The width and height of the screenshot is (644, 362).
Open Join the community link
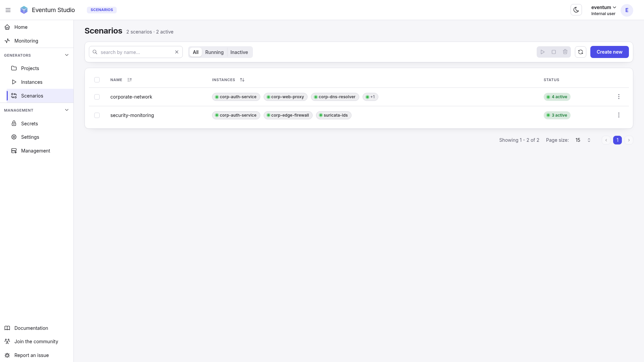pyautogui.click(x=37, y=342)
